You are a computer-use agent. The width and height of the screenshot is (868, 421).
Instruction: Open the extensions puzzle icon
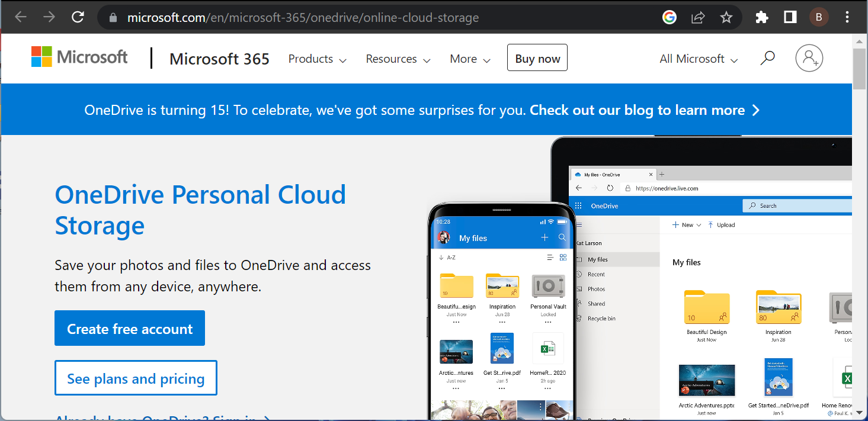[762, 18]
